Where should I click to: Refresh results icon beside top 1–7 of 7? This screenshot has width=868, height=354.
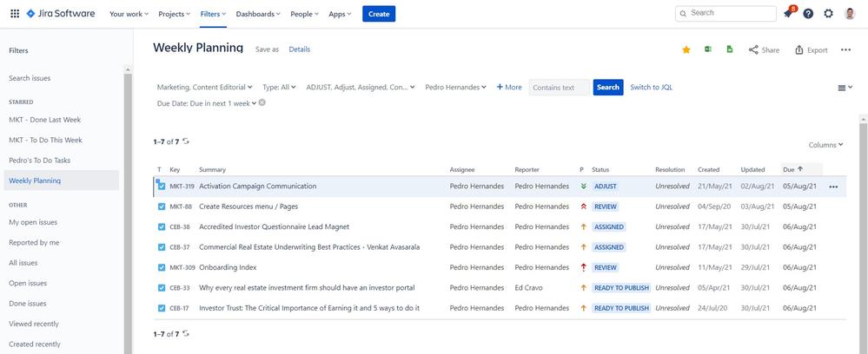(186, 141)
